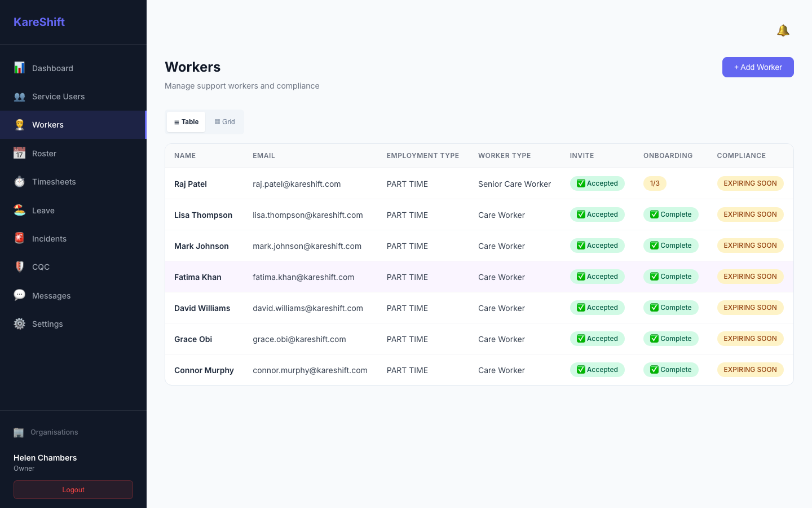Open notifications bell icon
The image size is (812, 508).
(783, 30)
